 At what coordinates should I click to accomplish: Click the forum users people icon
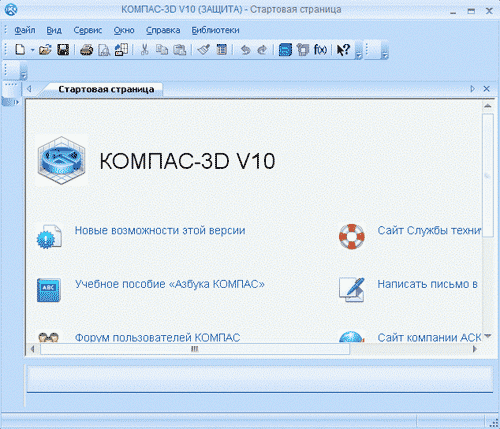tap(49, 337)
